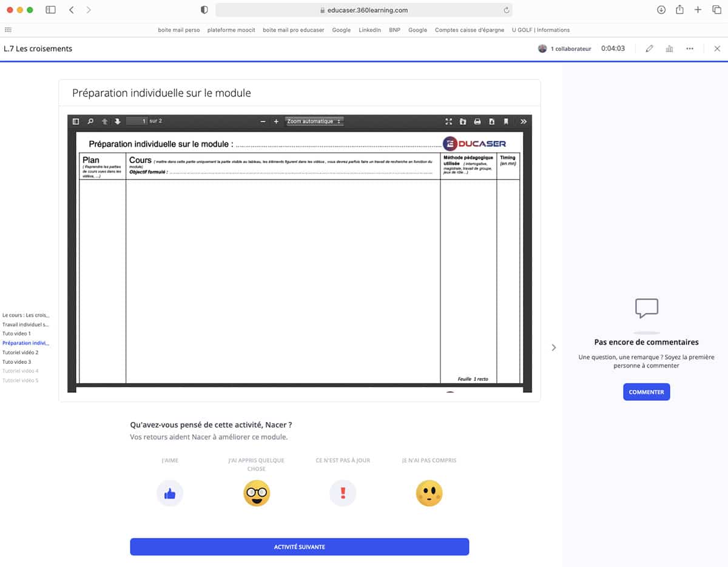Go to next PDF page arrow
Screen dimensions: 728x567
tap(118, 121)
